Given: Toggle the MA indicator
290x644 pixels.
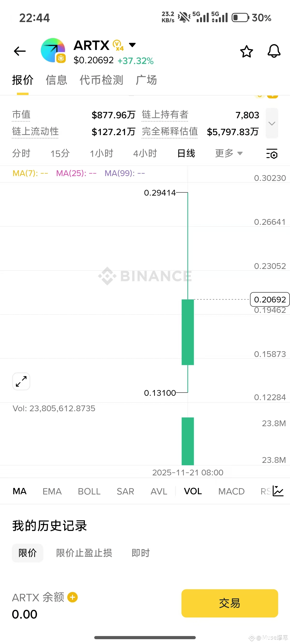Looking at the screenshot, I should click(x=20, y=491).
